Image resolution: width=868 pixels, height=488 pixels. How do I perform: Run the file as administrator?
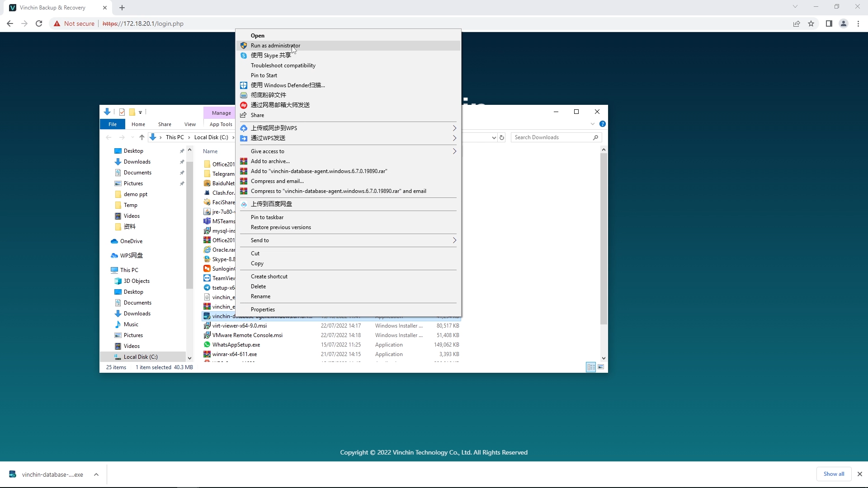348,46
